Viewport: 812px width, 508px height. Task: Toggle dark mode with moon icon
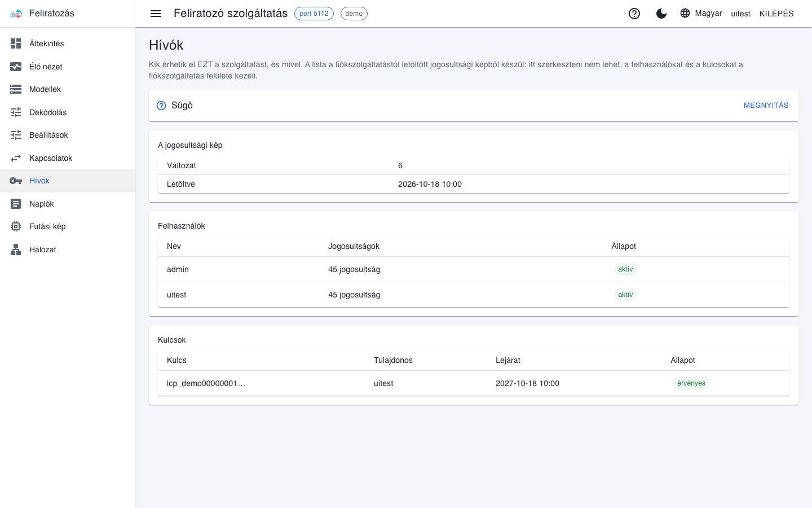(x=661, y=14)
